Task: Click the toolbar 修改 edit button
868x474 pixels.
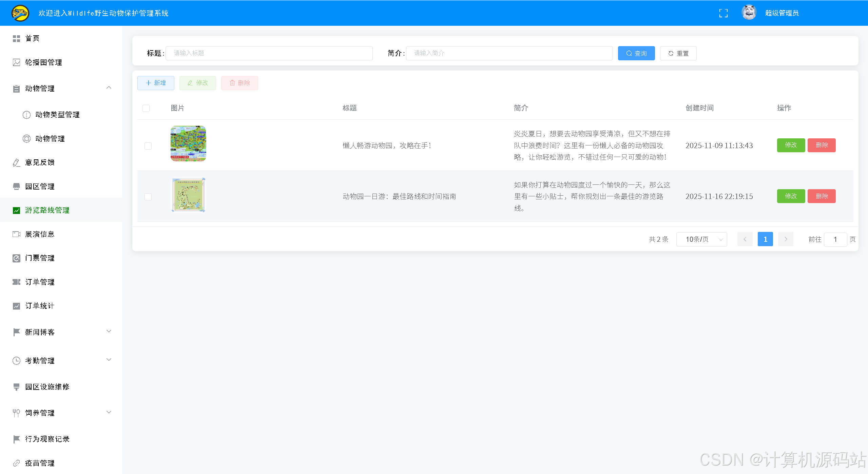Action: pyautogui.click(x=198, y=83)
